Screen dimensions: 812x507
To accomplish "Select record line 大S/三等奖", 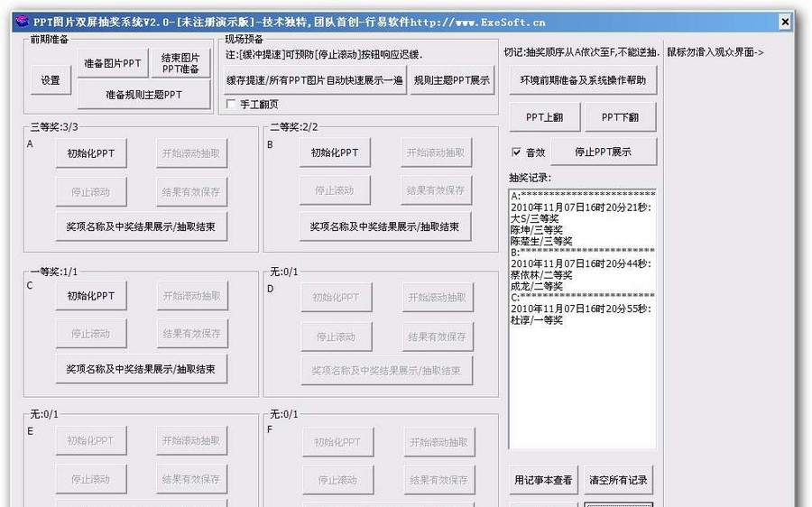I will (x=535, y=218).
